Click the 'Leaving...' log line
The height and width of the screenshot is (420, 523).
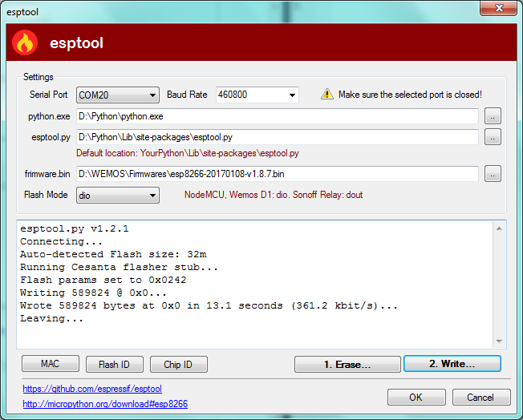[51, 318]
